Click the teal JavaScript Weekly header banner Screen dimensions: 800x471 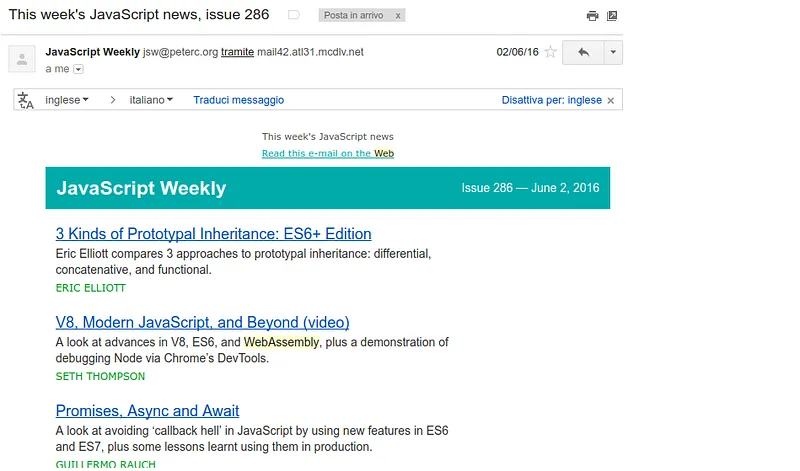(x=327, y=188)
